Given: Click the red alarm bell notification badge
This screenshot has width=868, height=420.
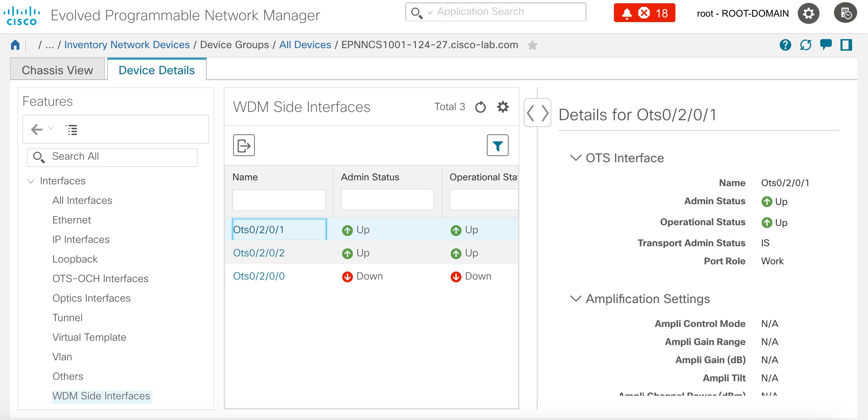Looking at the screenshot, I should pos(644,13).
